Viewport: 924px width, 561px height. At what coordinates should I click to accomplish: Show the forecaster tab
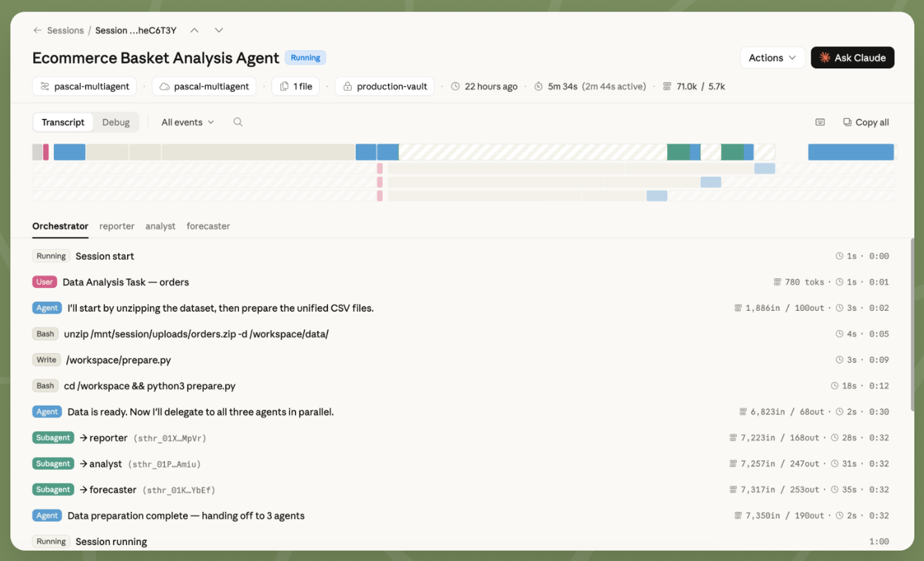[x=208, y=226]
